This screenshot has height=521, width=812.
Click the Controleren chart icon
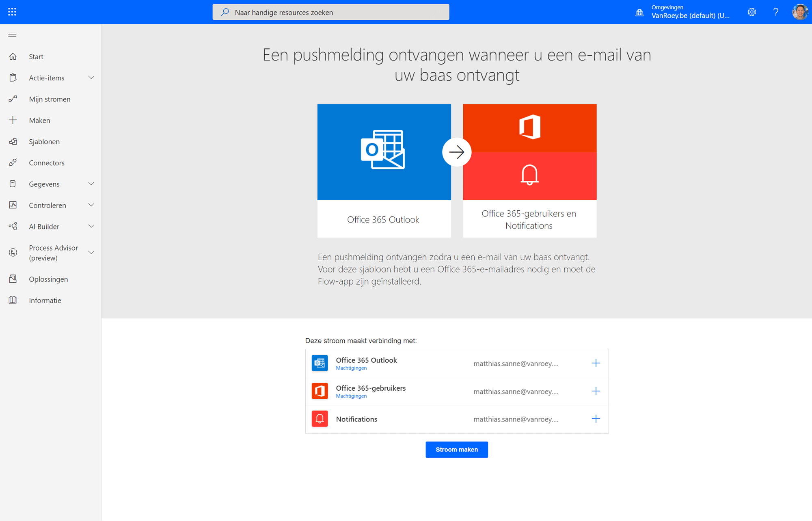point(13,205)
